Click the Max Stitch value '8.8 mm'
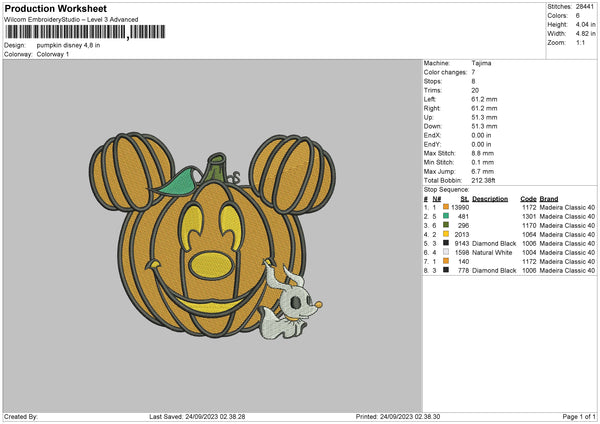600x424 pixels. [483, 153]
